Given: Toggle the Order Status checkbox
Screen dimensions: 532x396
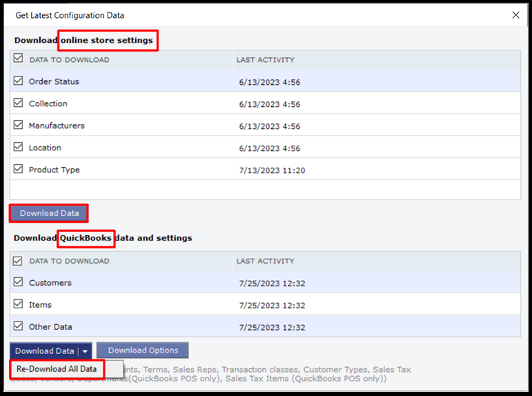Looking at the screenshot, I should tap(19, 81).
